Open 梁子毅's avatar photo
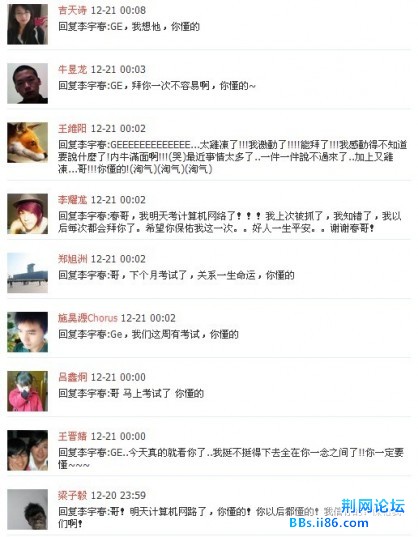418x537 pixels. [27, 510]
